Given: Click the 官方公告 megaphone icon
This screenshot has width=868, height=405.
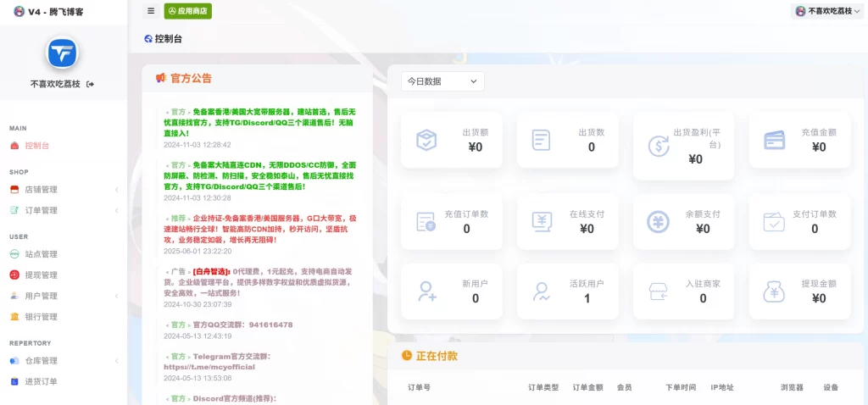Looking at the screenshot, I should [x=161, y=79].
